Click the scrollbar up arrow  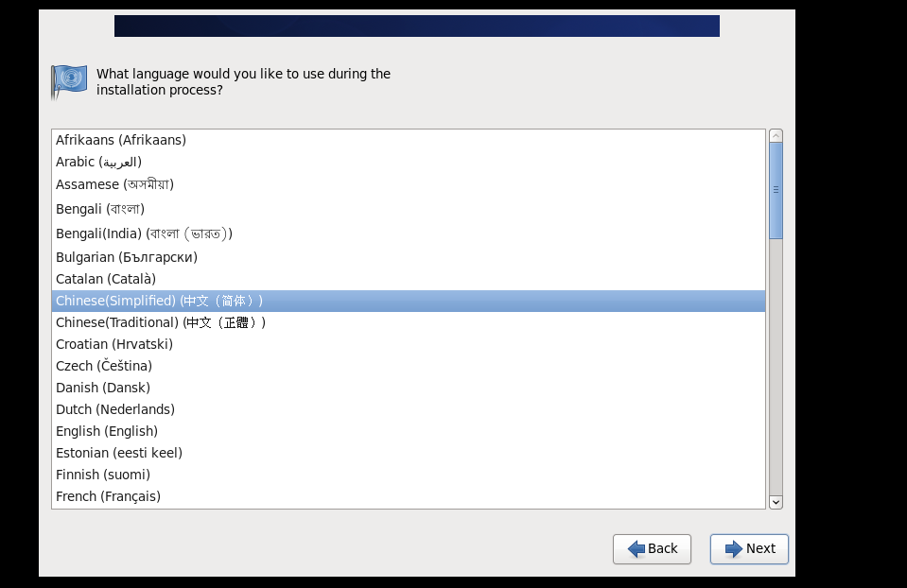776,136
